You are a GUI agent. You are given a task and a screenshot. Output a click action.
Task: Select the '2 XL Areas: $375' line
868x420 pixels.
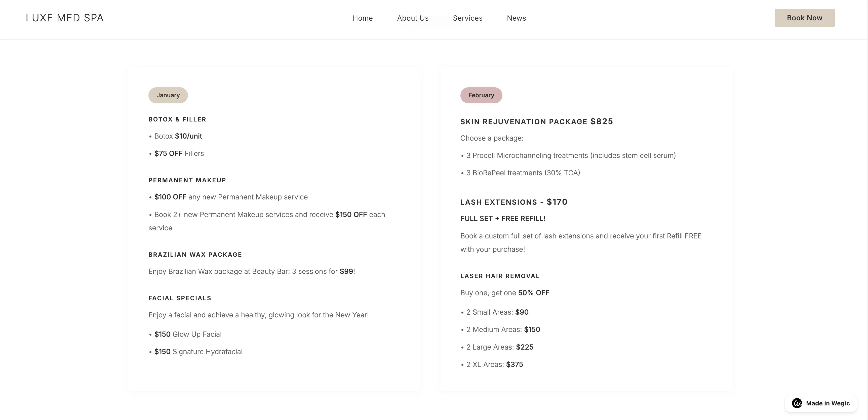(492, 364)
